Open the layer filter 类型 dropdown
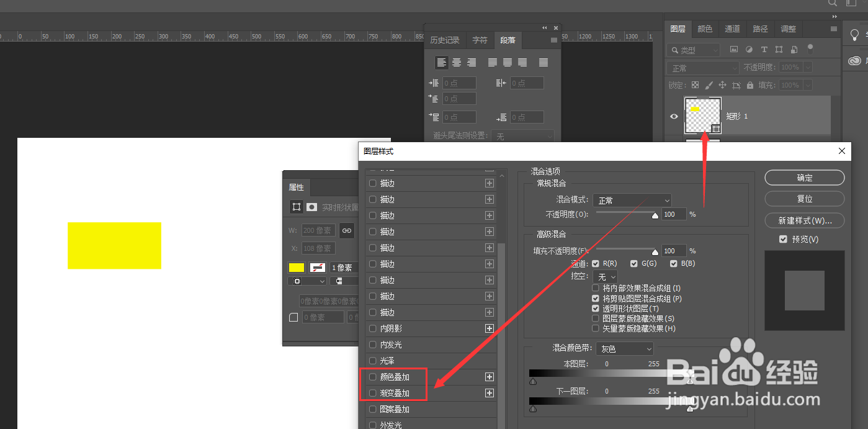868x429 pixels. (694, 50)
